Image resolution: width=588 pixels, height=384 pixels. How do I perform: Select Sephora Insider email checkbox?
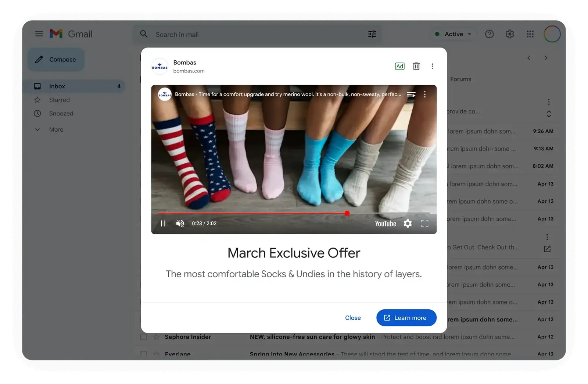144,337
